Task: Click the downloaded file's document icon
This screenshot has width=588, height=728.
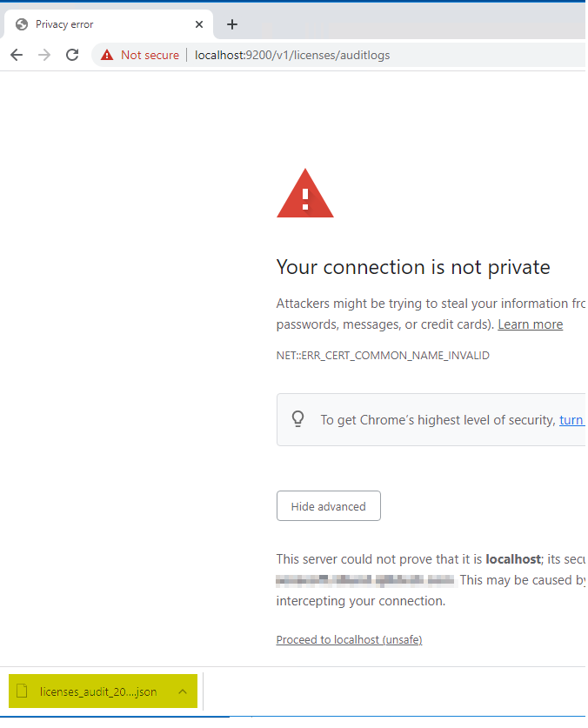Action: tap(24, 691)
